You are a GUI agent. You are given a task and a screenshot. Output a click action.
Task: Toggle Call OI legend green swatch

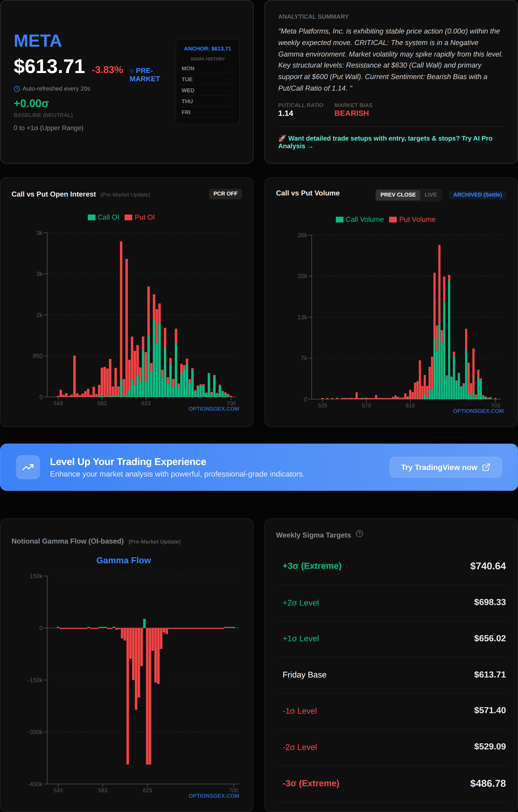[x=91, y=217]
